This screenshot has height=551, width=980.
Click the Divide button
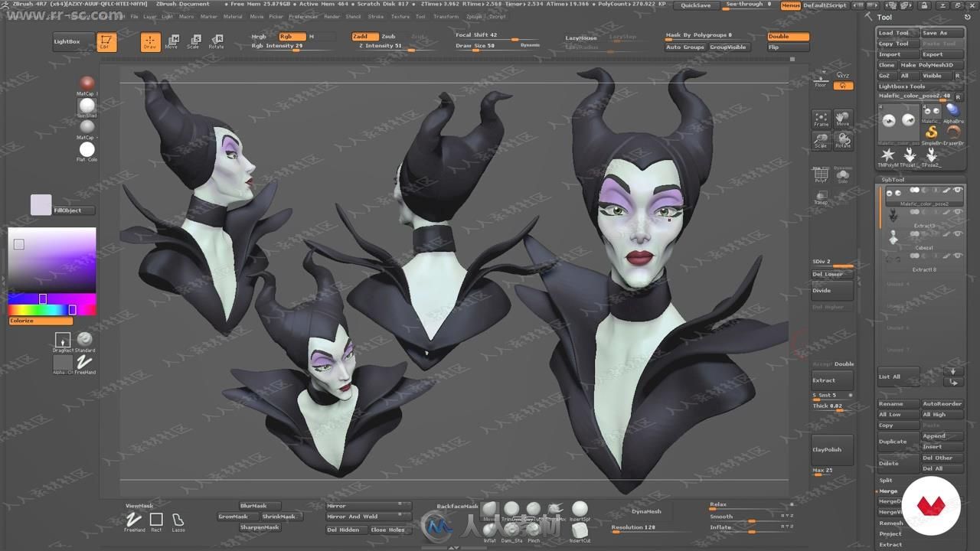click(832, 291)
